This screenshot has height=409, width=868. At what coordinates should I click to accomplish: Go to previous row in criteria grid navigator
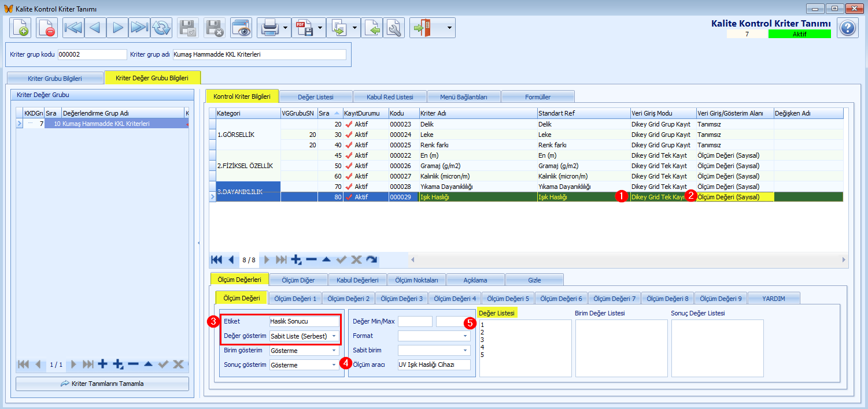pyautogui.click(x=231, y=260)
